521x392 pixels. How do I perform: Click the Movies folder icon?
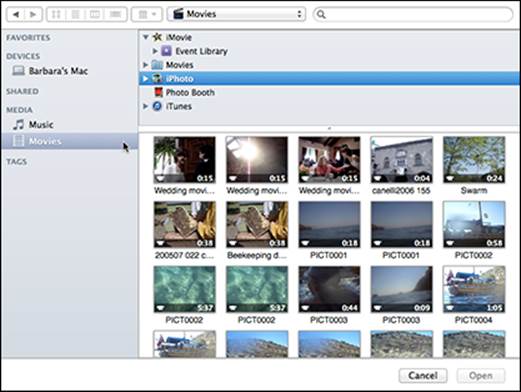pos(157,65)
